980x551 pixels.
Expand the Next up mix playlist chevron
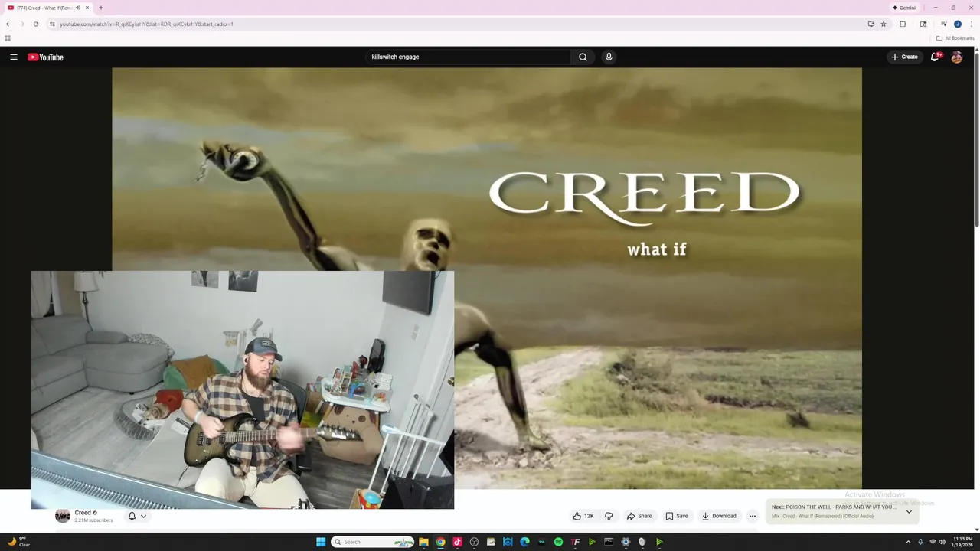point(909,511)
